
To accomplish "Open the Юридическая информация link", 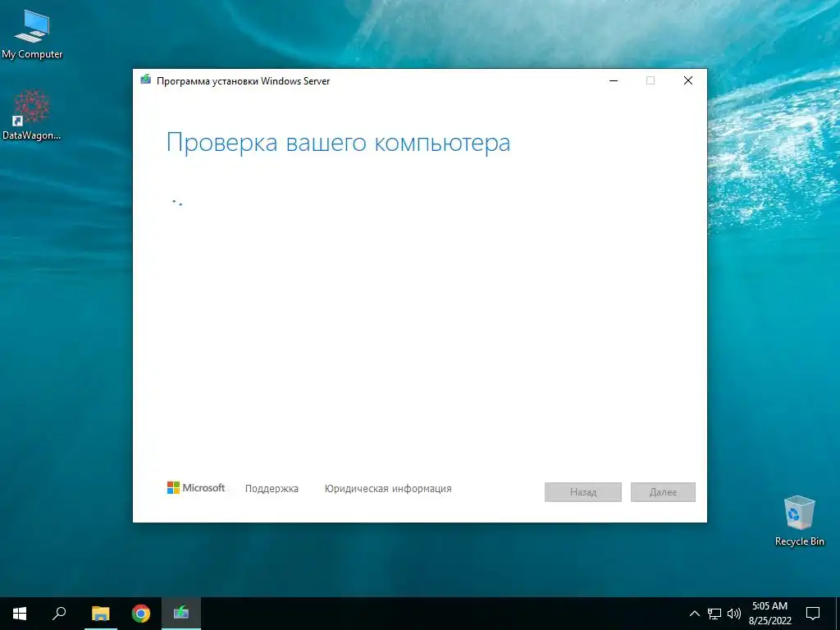I will (x=388, y=489).
